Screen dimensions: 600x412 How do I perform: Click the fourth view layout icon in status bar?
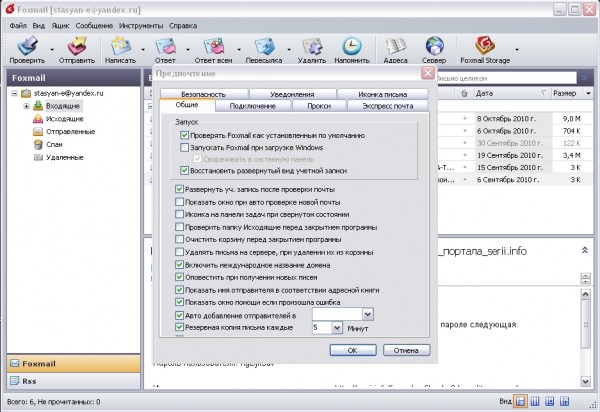point(564,401)
